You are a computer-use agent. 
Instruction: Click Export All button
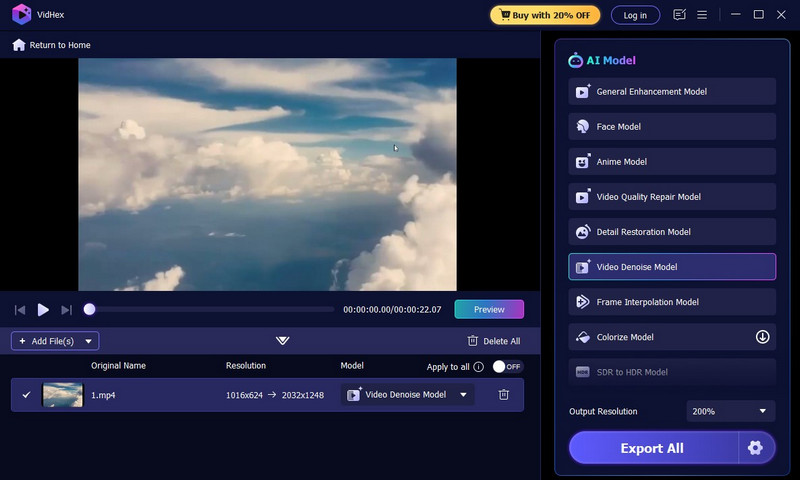(653, 448)
